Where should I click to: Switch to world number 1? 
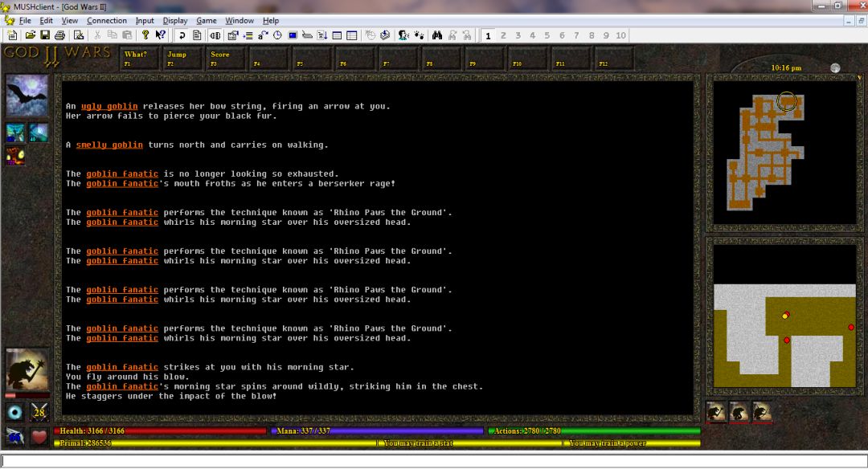(x=488, y=35)
